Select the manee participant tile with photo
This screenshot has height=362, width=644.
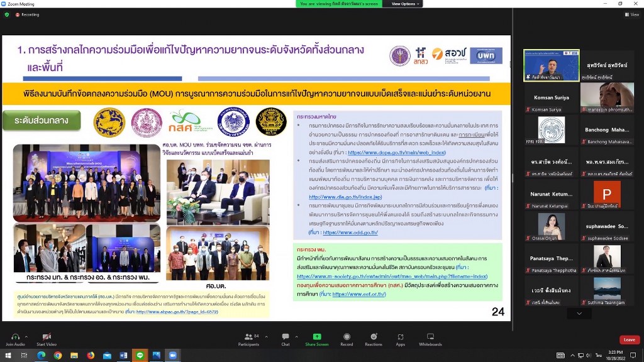point(607,97)
